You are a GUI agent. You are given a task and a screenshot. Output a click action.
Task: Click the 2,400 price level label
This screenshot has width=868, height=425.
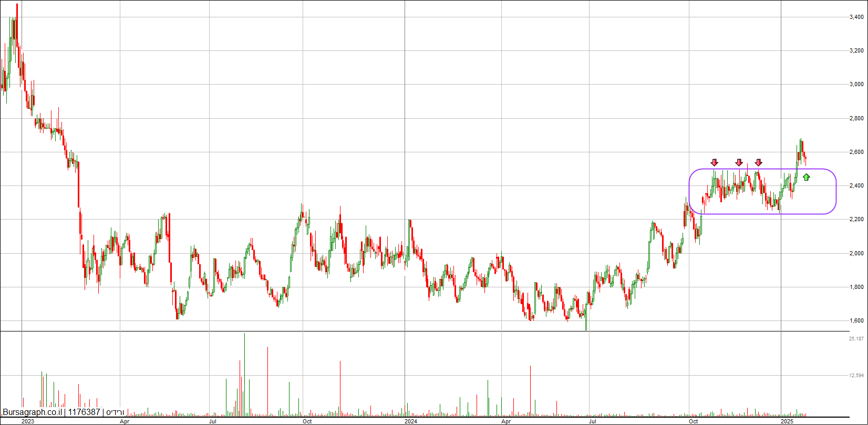pyautogui.click(x=856, y=185)
